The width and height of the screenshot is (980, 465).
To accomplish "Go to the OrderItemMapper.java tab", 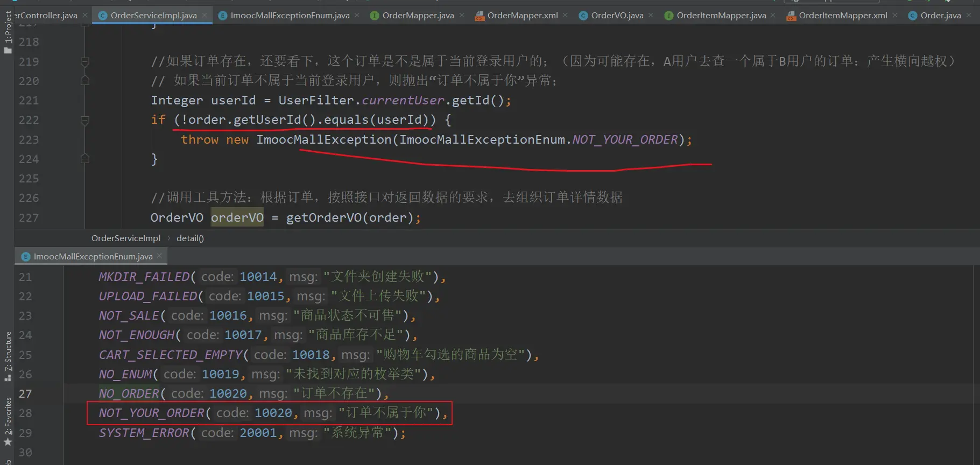I will [721, 15].
